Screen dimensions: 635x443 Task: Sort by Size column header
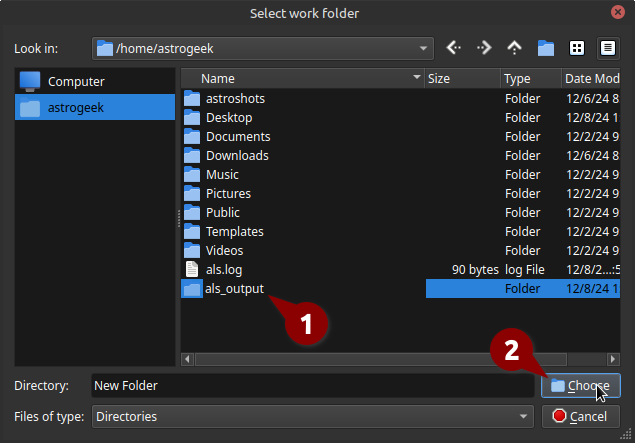click(462, 79)
